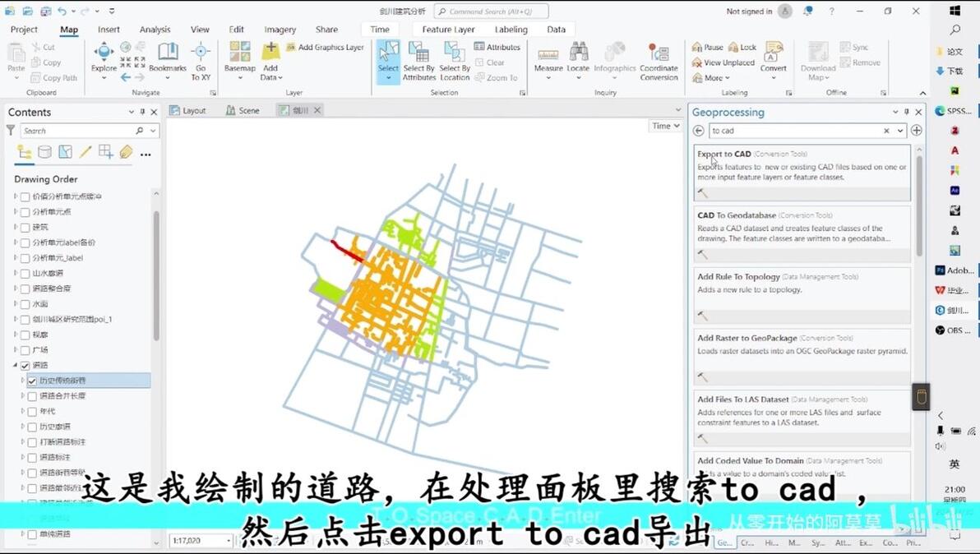Expand the 水面 layer legend
The height and width of the screenshot is (554, 980).
pyautogui.click(x=16, y=303)
